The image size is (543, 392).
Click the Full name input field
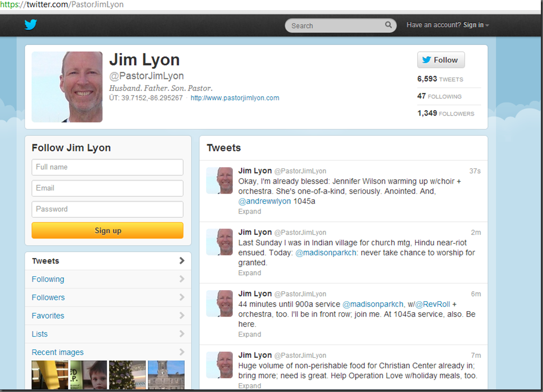pos(107,167)
